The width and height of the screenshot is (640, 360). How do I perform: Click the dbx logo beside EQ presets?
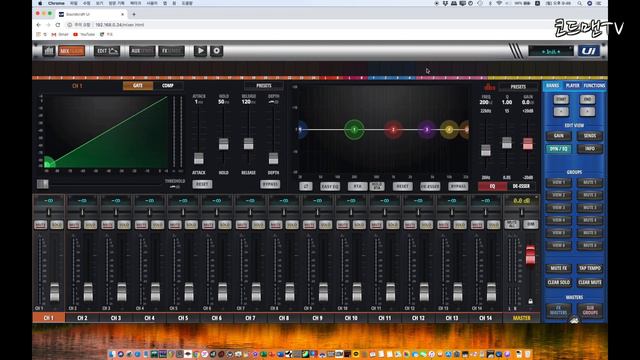click(x=489, y=87)
